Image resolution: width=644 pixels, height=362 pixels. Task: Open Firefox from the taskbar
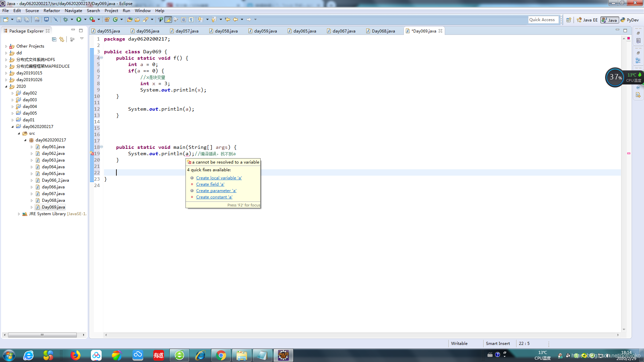[75, 355]
